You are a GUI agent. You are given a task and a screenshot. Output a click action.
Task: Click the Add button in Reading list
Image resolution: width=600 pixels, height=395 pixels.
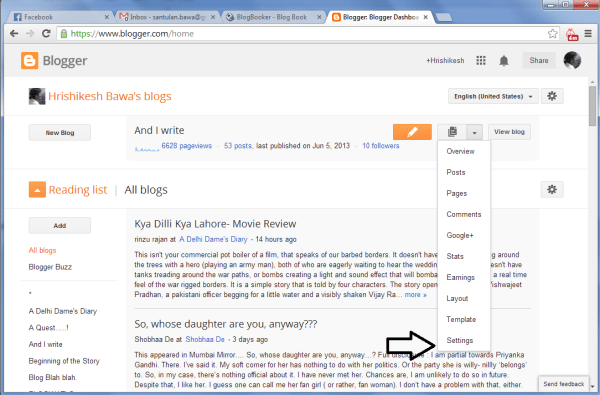[x=60, y=225]
